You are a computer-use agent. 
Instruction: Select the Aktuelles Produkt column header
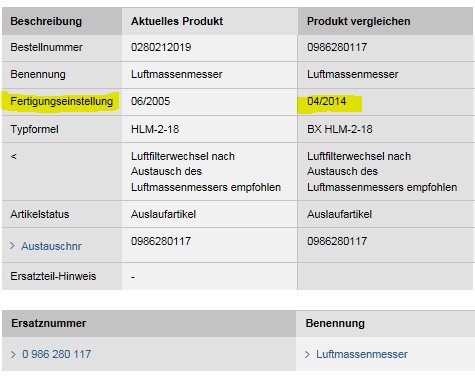pyautogui.click(x=177, y=21)
